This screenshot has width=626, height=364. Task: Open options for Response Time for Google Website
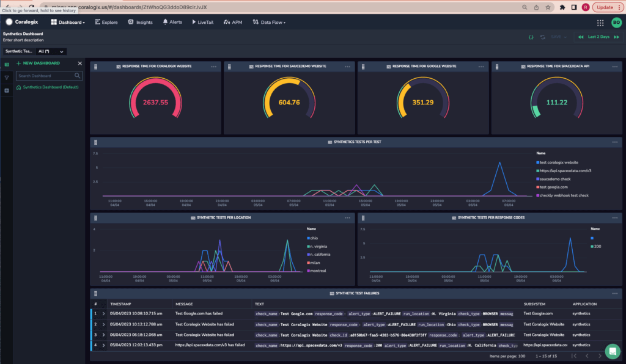[x=481, y=67]
